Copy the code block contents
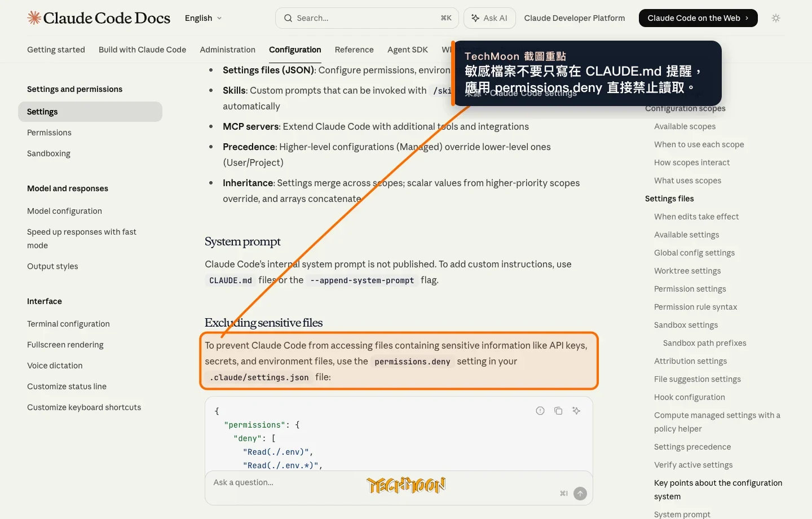Image resolution: width=812 pixels, height=519 pixels. [x=558, y=411]
